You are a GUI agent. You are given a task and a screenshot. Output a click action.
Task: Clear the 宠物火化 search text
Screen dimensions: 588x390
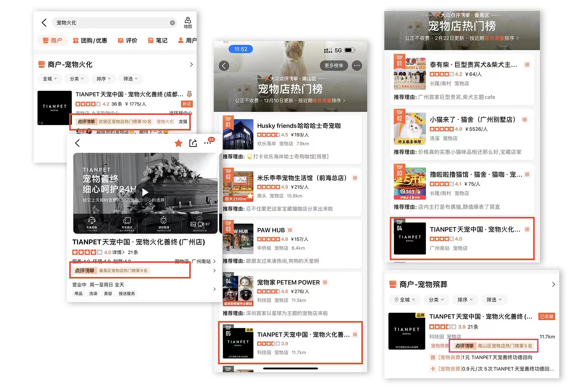tap(172, 23)
